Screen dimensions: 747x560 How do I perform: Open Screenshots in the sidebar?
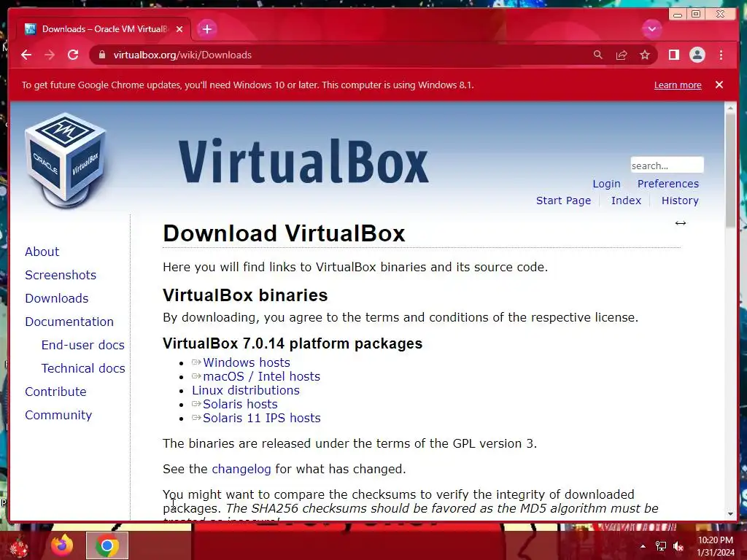coord(61,275)
